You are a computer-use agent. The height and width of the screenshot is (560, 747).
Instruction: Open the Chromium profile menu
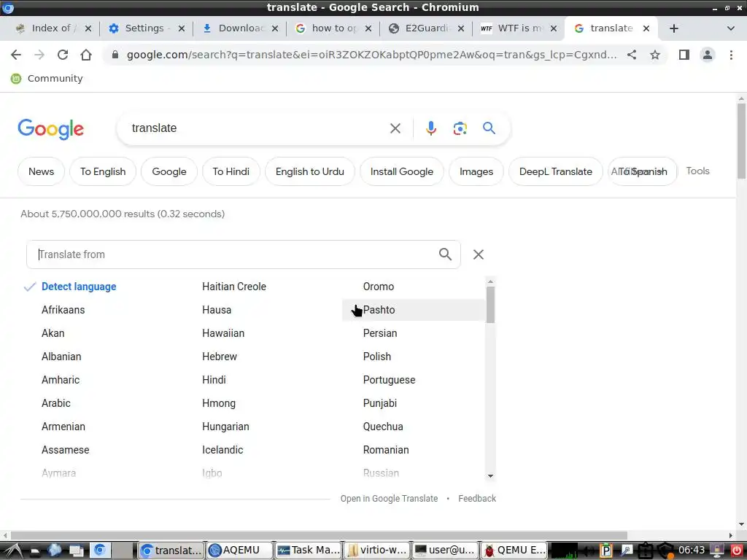coord(708,55)
